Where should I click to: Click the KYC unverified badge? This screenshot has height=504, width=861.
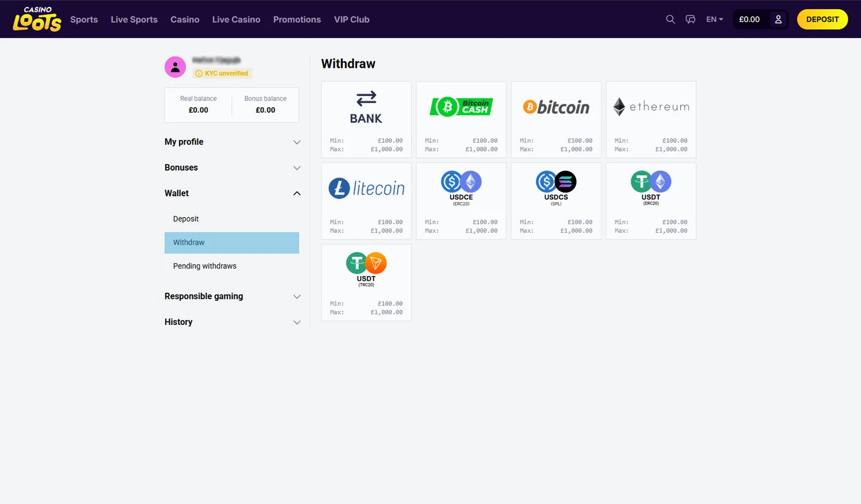pos(222,73)
